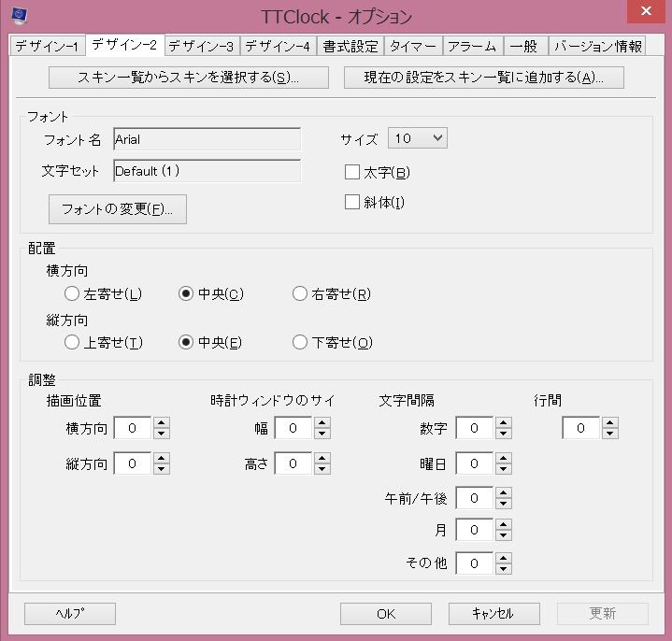Decrease 高さ height with down arrow
This screenshot has width=672, height=641.
coord(322,469)
